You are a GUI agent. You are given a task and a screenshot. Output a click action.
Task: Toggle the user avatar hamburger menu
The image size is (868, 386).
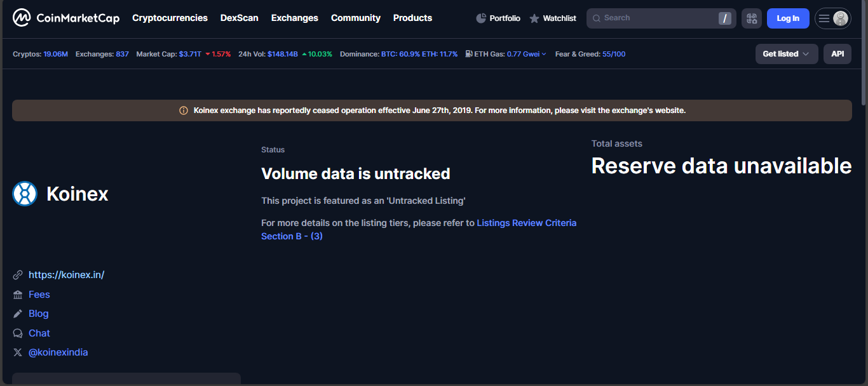833,18
